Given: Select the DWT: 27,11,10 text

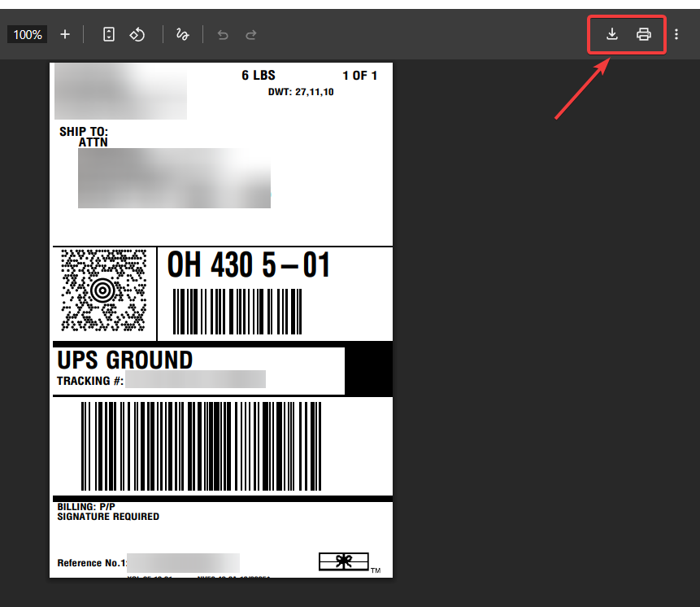Looking at the screenshot, I should click(x=301, y=92).
